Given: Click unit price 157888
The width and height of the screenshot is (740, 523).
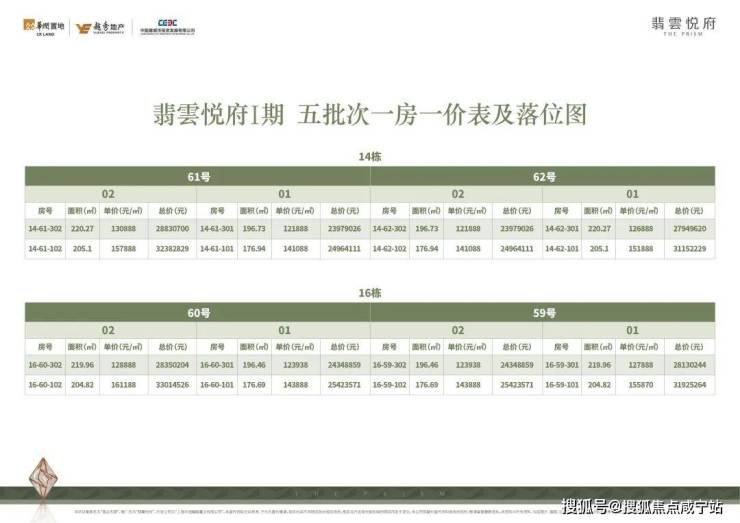Looking at the screenshot, I should click(x=123, y=248).
